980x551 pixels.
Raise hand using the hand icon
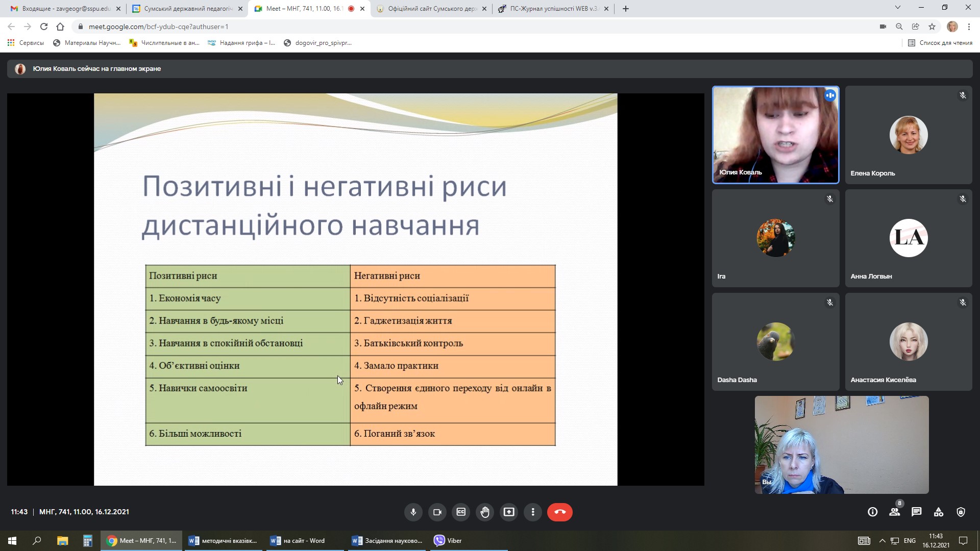click(x=485, y=512)
